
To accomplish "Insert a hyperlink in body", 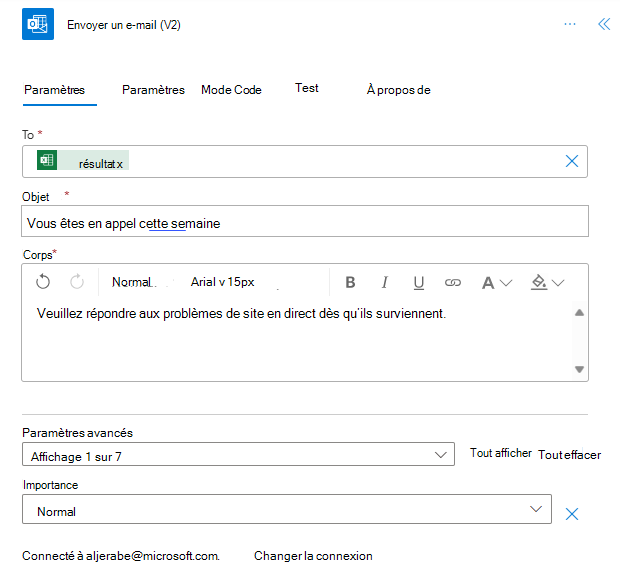I will 453,282.
